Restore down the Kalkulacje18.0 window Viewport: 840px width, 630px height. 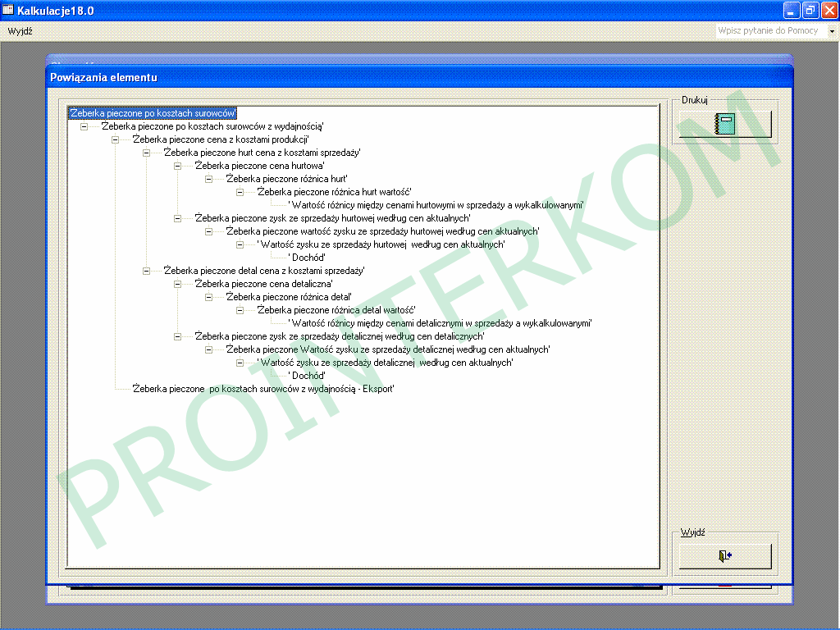coord(809,10)
